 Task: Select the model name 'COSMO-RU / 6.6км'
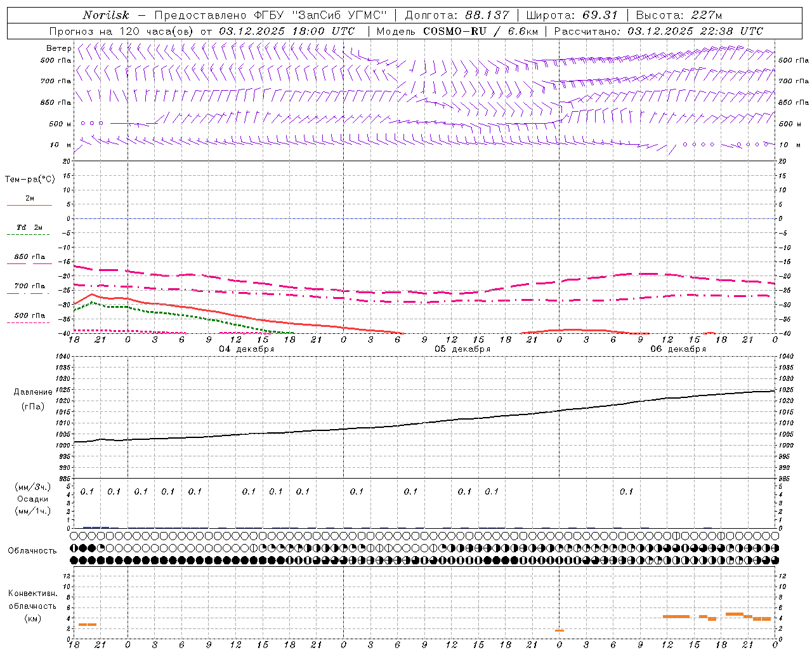point(481,31)
